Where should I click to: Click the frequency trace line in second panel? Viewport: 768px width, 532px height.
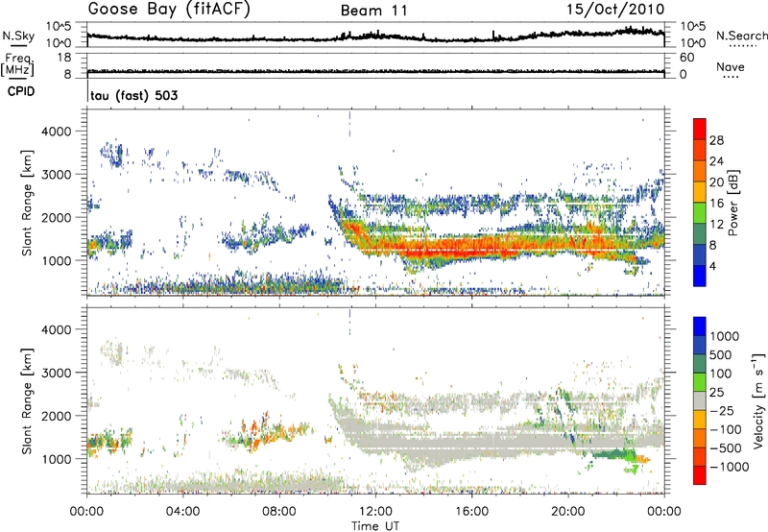tap(375, 71)
